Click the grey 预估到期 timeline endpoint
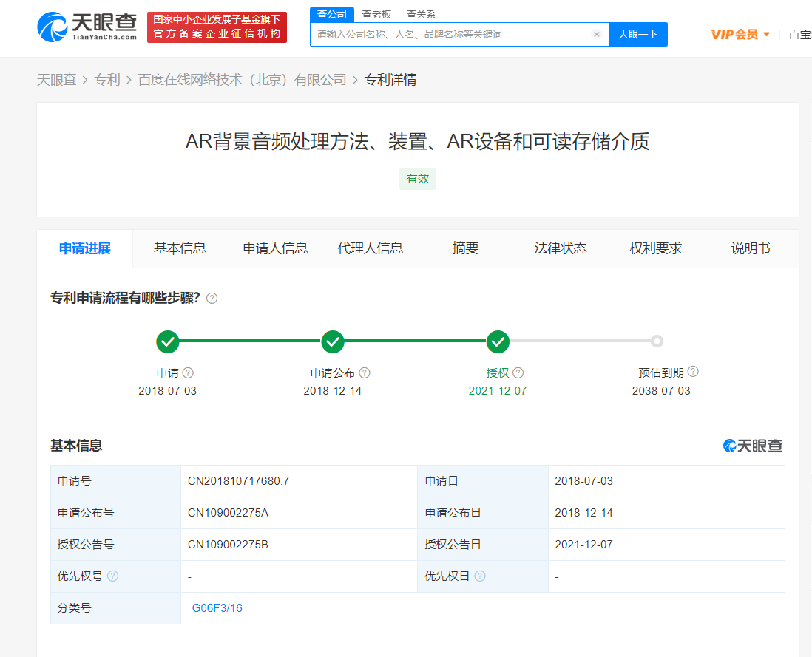Viewport: 812px width, 657px height. (x=657, y=341)
